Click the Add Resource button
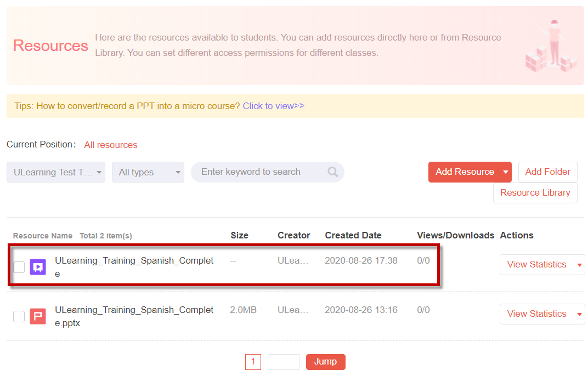 click(x=465, y=172)
